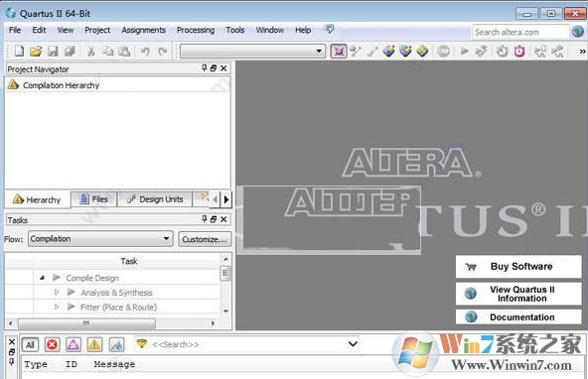The image size is (588, 379).
Task: Click the Tasks vertical scrollbar up arrow
Action: (225, 259)
